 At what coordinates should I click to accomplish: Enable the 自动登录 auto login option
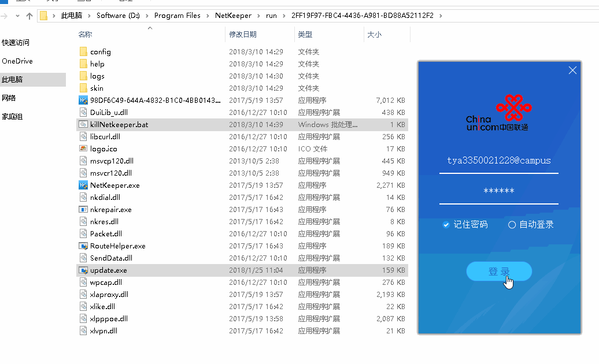click(512, 225)
